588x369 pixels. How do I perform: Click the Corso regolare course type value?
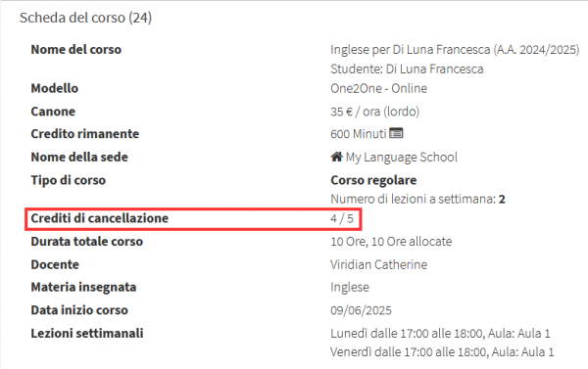pos(373,180)
